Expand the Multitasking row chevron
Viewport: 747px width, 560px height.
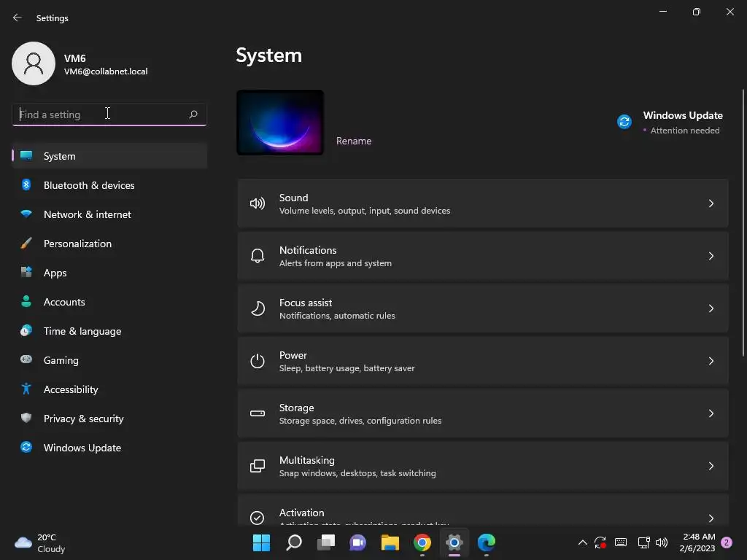[x=711, y=466]
